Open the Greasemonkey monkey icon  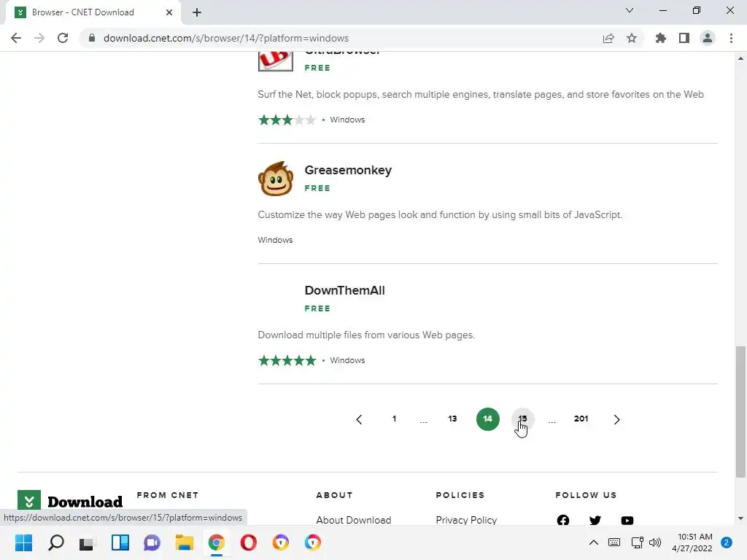(275, 179)
